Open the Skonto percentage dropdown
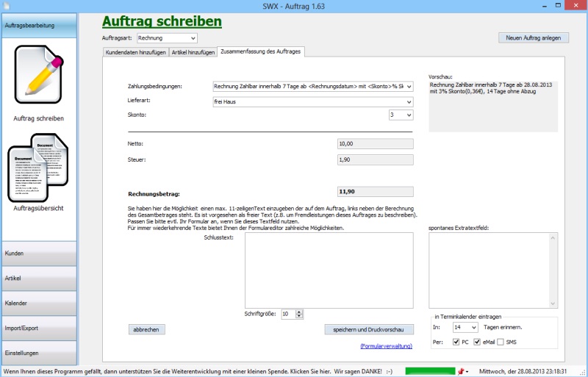Viewport: 588px width, 377px height. pos(408,115)
